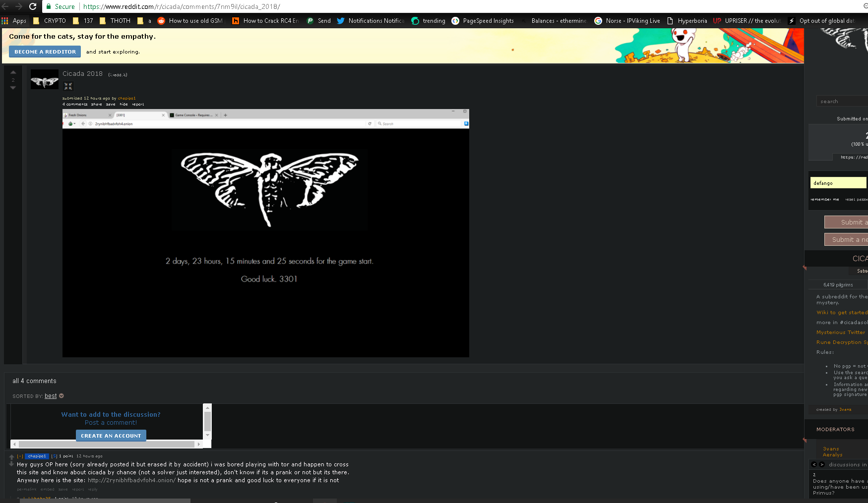This screenshot has height=503, width=868.
Task: Open 'How to Crack RC4' bookmark
Action: (265, 21)
